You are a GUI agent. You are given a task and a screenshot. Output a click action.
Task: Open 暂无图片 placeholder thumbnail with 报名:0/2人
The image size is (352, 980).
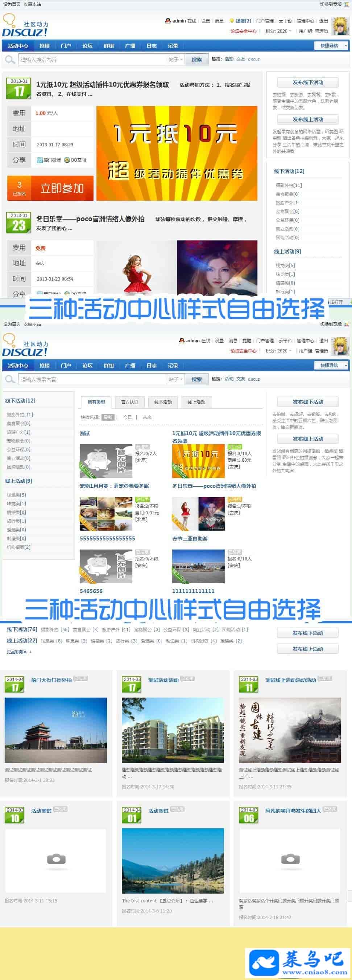[106, 461]
